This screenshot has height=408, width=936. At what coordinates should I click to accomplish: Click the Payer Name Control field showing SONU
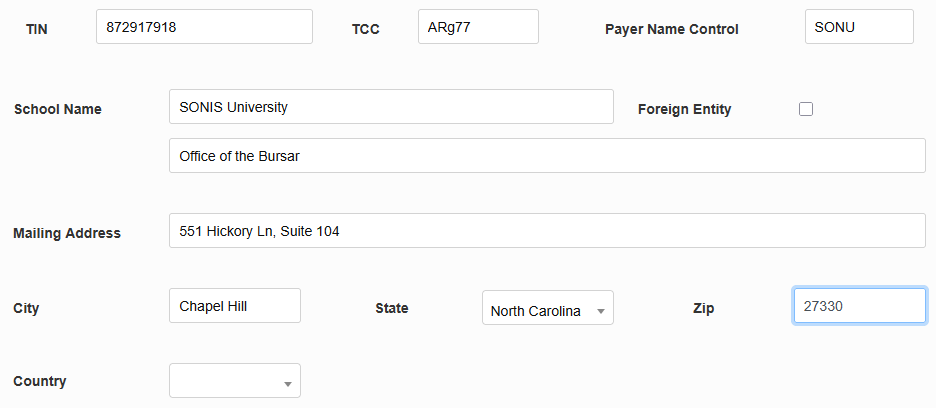(858, 27)
